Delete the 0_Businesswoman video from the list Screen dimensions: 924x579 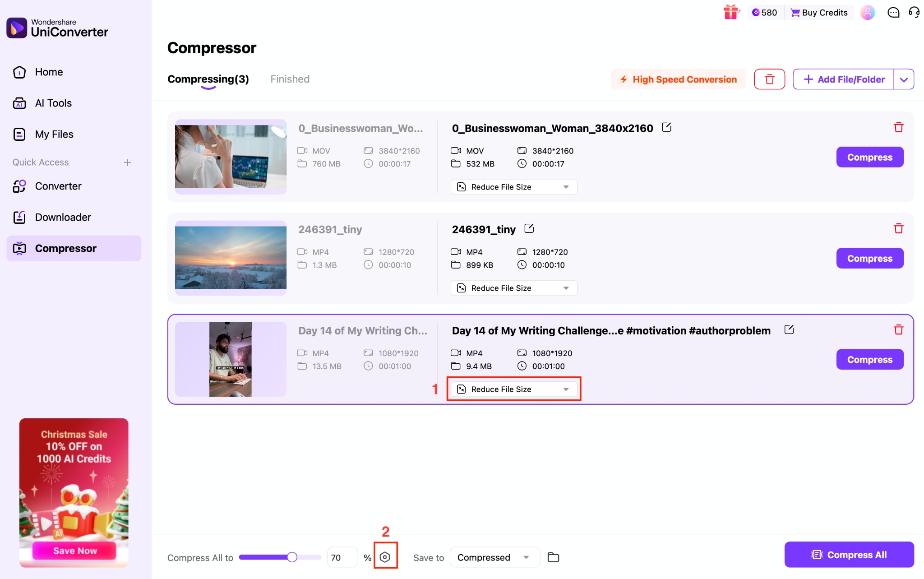pos(899,127)
